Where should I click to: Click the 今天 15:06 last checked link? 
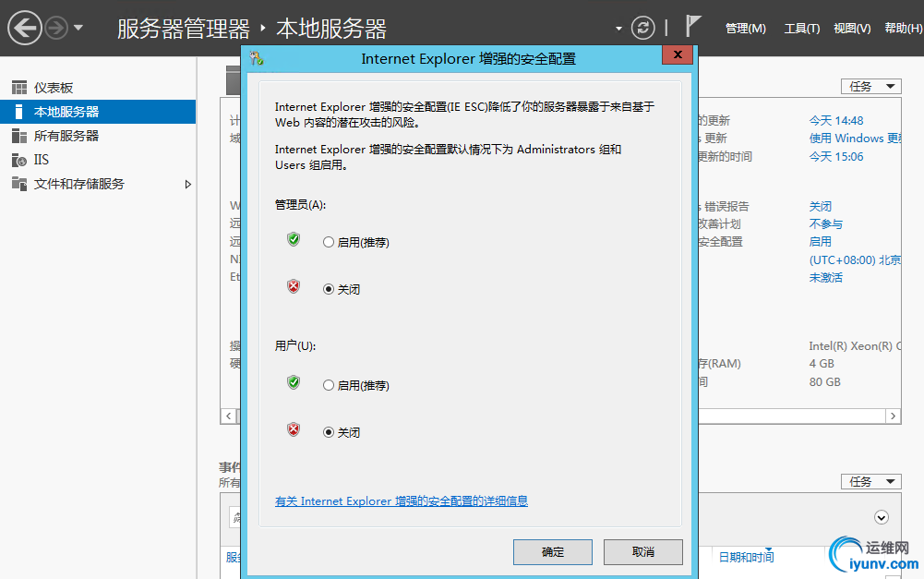pos(836,157)
